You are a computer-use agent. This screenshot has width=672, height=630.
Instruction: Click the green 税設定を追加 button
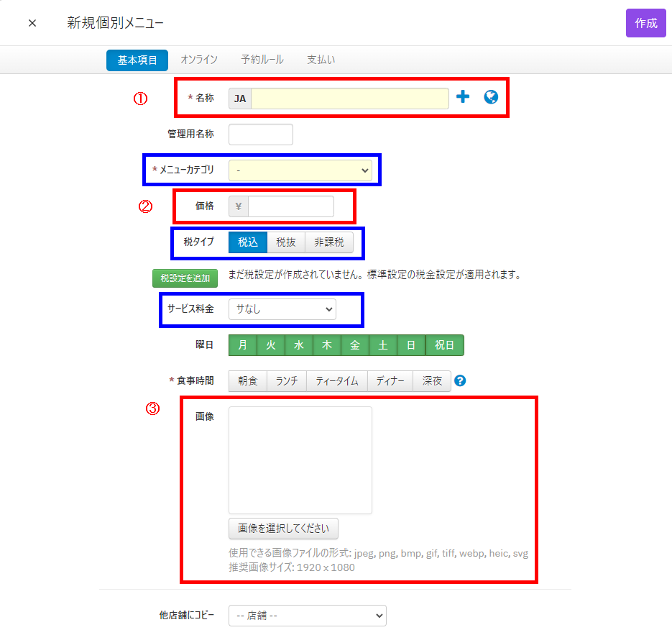pyautogui.click(x=185, y=278)
